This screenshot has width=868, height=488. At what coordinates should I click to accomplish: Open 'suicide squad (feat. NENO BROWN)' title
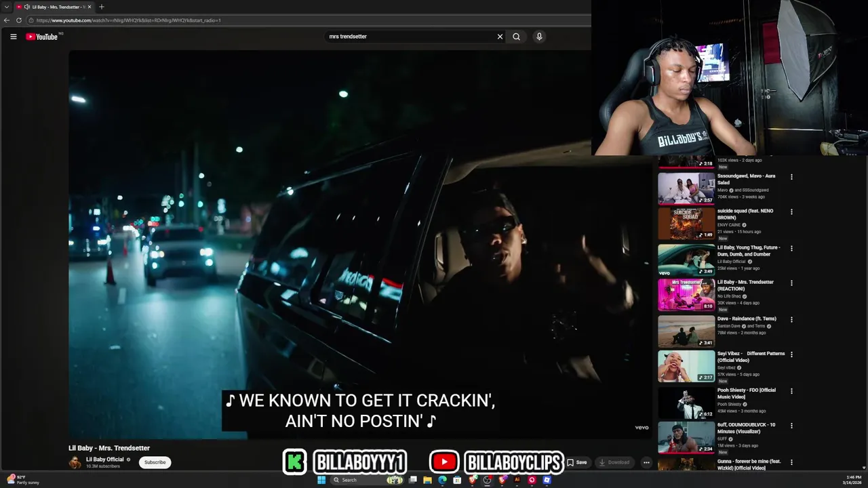click(x=745, y=214)
